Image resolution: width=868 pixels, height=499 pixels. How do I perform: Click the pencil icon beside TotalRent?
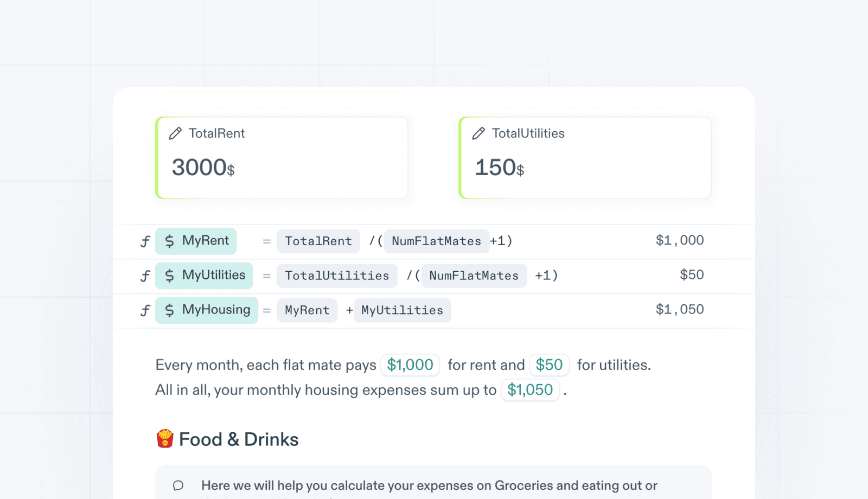pyautogui.click(x=175, y=133)
